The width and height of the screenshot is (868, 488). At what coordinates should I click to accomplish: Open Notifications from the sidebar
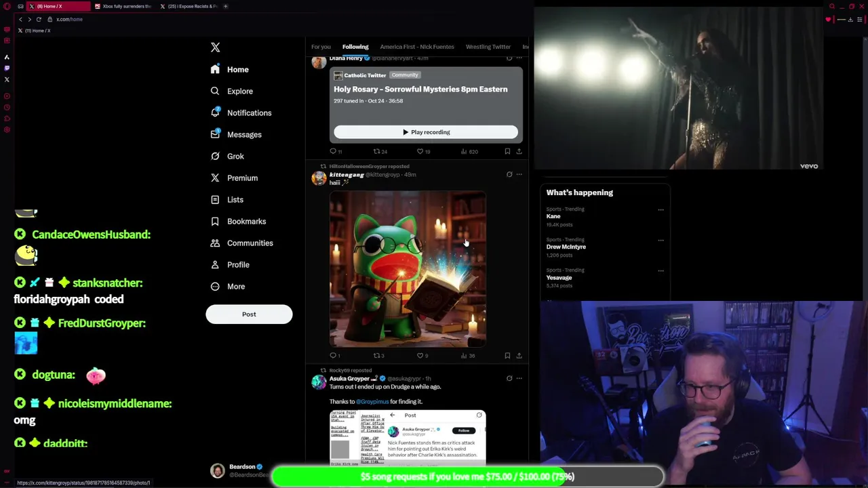241,113
